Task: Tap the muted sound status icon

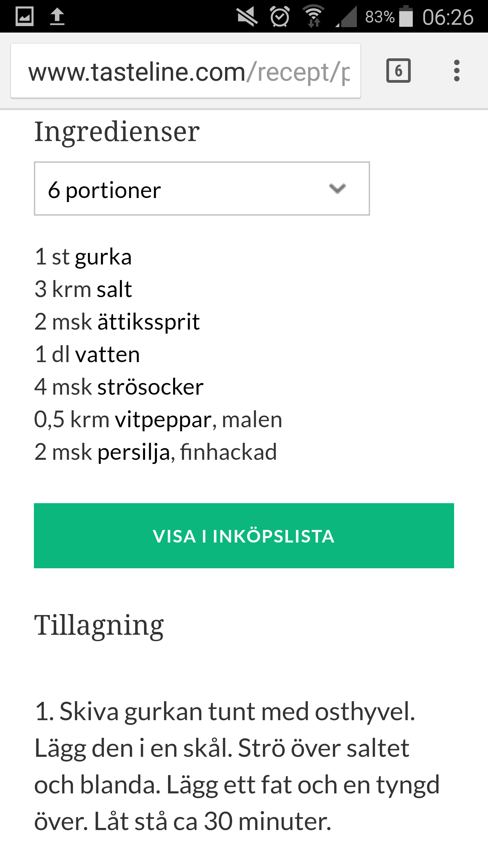Action: pos(247,16)
